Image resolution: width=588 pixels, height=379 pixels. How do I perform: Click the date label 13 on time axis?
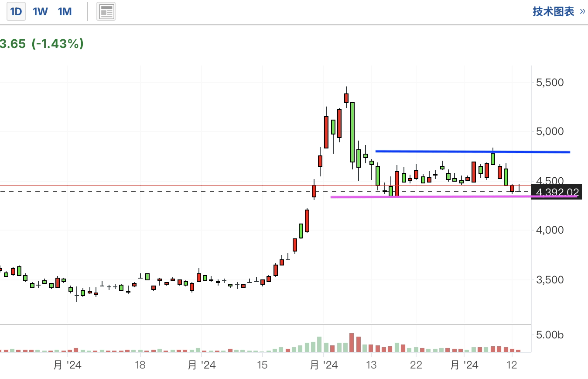371,365
